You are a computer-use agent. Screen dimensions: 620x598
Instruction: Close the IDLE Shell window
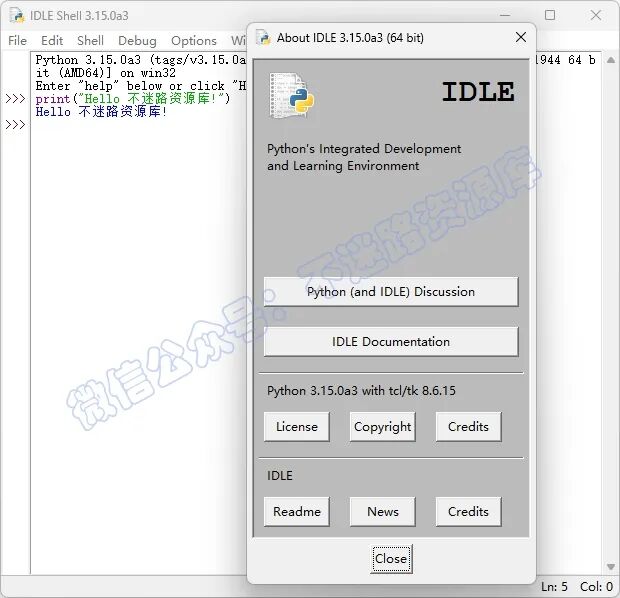pyautogui.click(x=595, y=15)
